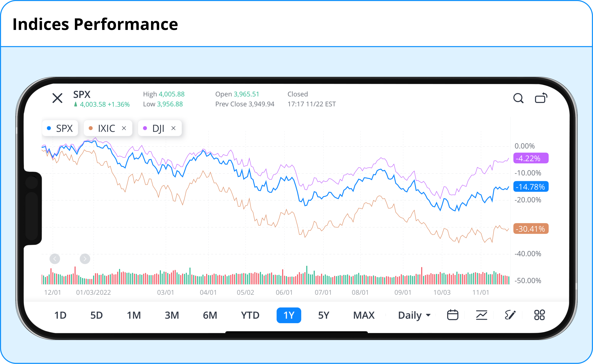
Task: Select the SPX index chip
Action: click(60, 128)
